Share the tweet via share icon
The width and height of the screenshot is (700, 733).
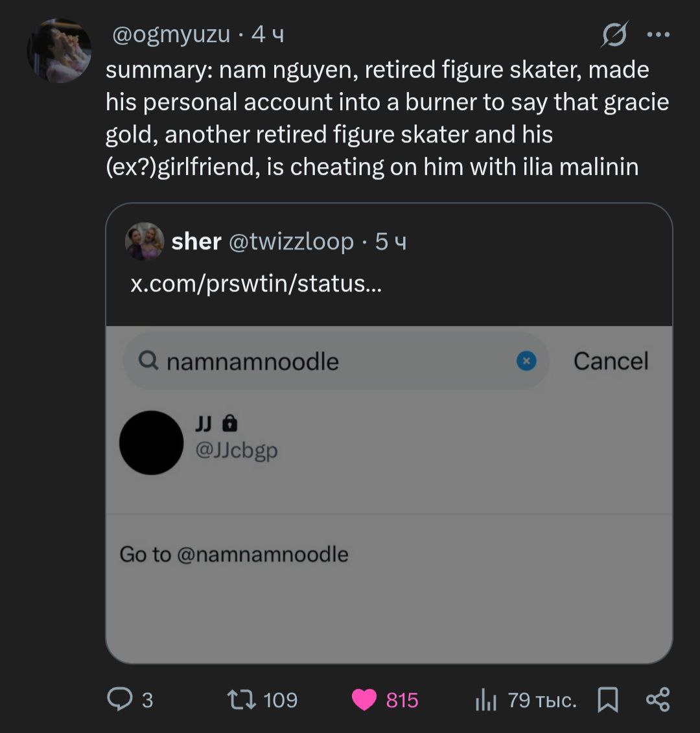click(x=658, y=700)
